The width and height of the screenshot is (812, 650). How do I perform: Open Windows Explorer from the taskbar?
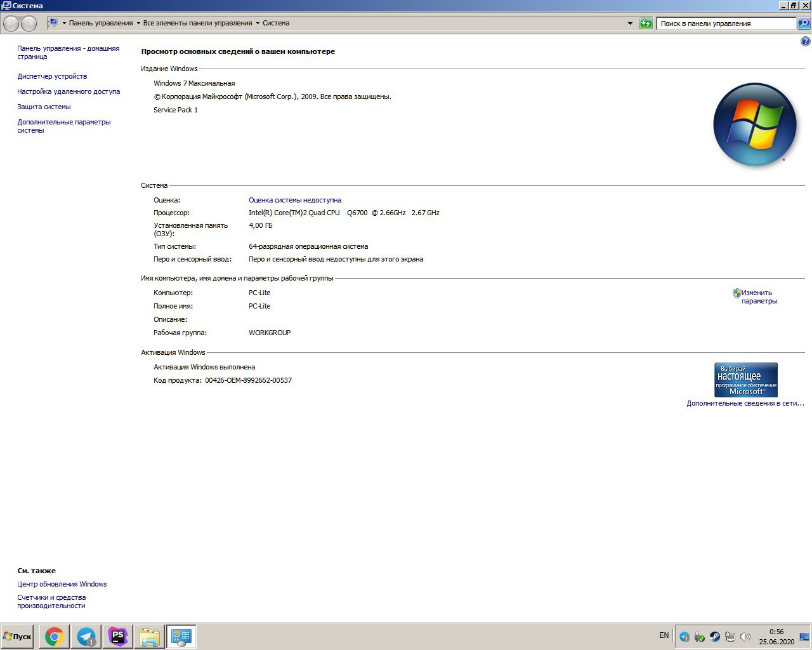click(150, 637)
